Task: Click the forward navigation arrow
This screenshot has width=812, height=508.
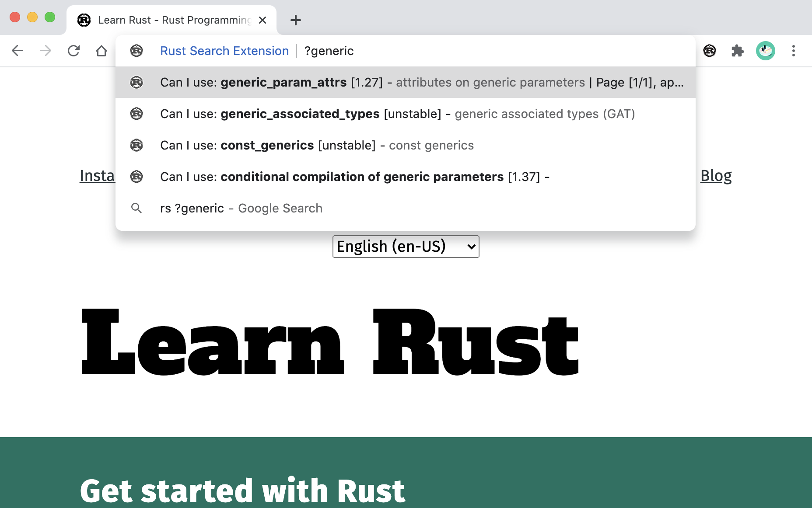Action: pos(45,51)
